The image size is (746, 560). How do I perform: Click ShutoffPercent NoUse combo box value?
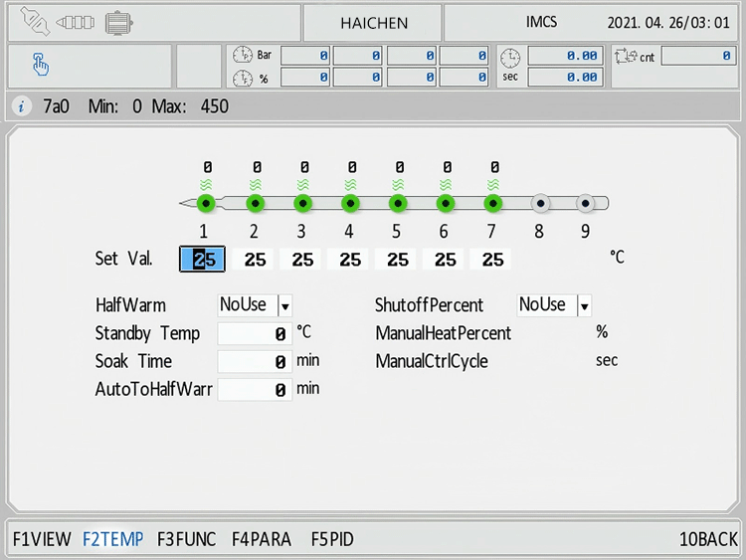pyautogui.click(x=547, y=305)
